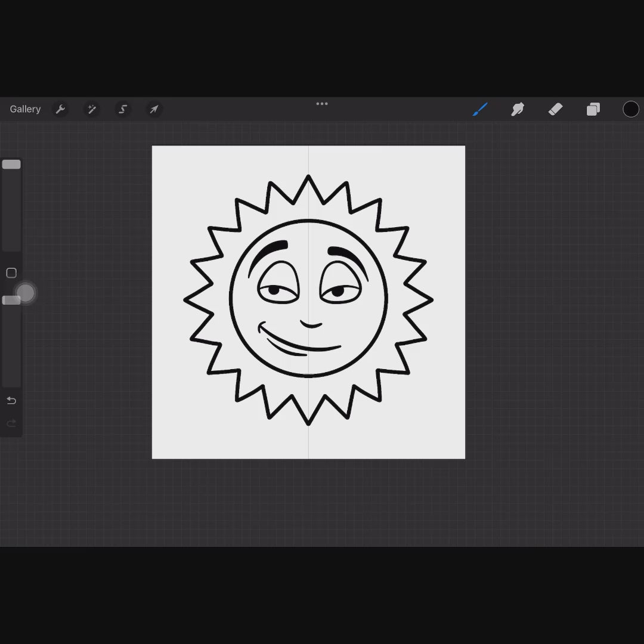Tap the sun's nose on canvas
The height and width of the screenshot is (644, 644).
tap(311, 324)
